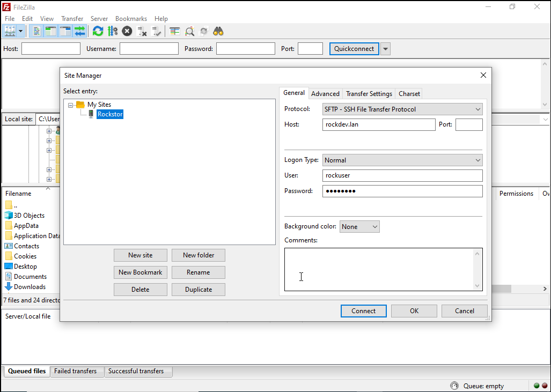Switch to the Charset tab
551x392 pixels.
[409, 94]
